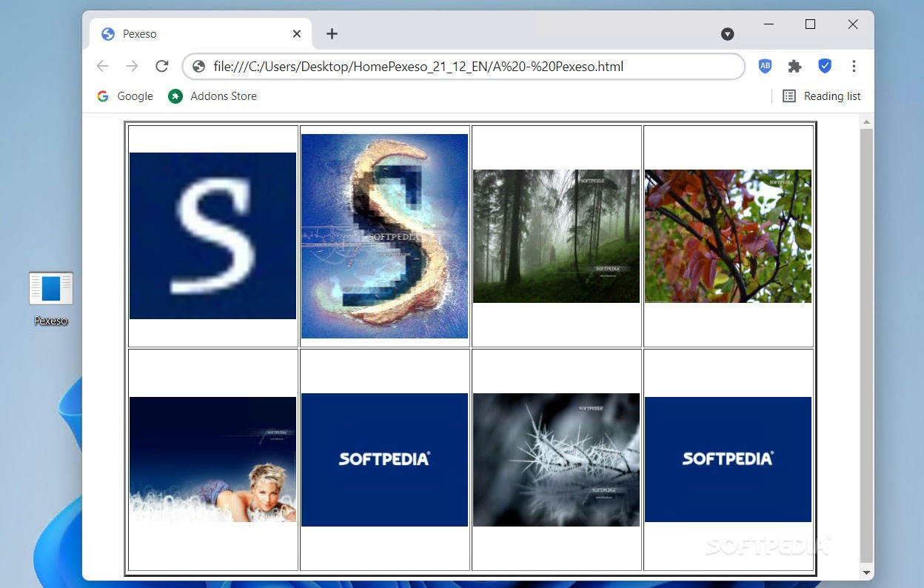The image size is (924, 588).
Task: Open the Google bookmark
Action: tap(124, 96)
